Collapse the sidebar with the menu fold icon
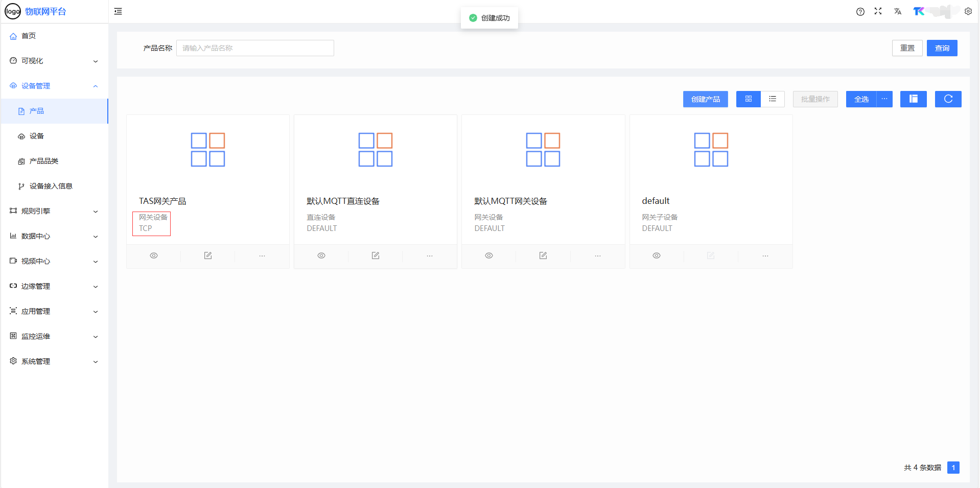 click(x=118, y=11)
